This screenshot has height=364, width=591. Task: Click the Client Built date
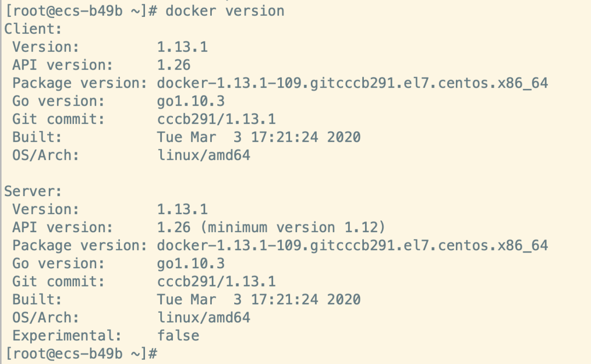click(x=258, y=137)
